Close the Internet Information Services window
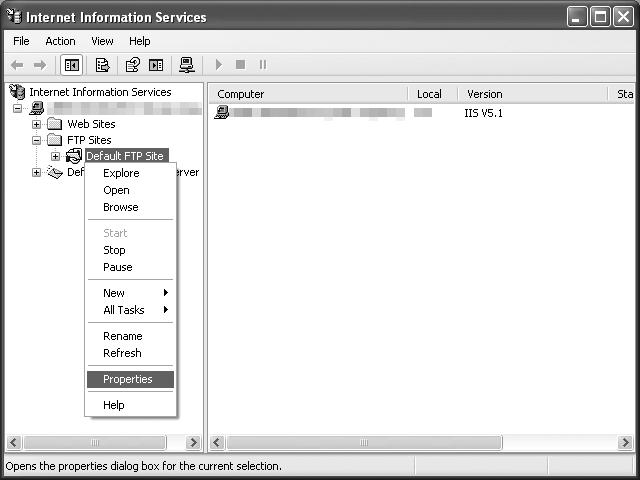The image size is (640, 480). (x=624, y=17)
